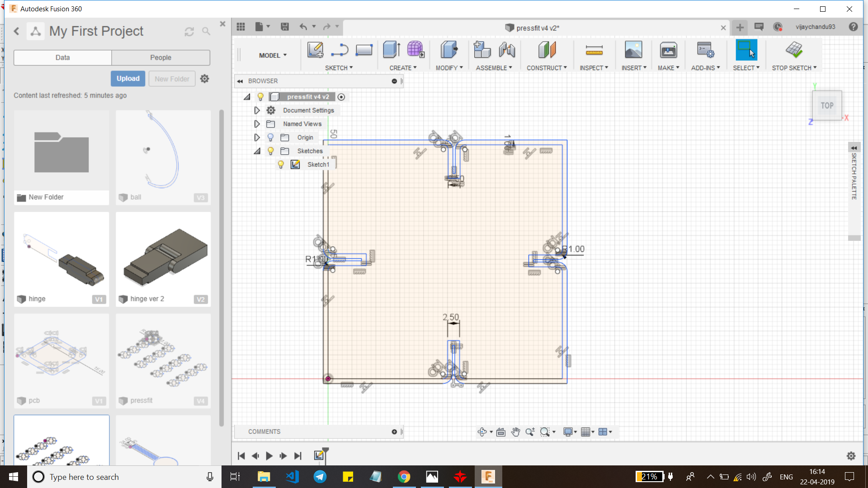The height and width of the screenshot is (488, 868).
Task: Click the New Folder button
Action: pos(172,79)
